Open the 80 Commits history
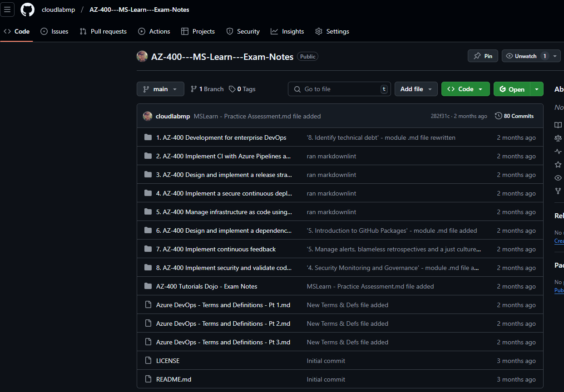This screenshot has height=392, width=564. click(x=514, y=116)
